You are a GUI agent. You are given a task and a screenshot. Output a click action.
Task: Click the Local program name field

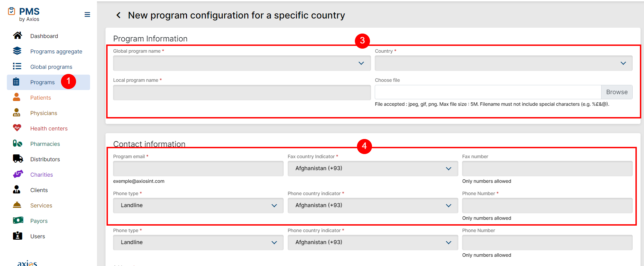241,92
